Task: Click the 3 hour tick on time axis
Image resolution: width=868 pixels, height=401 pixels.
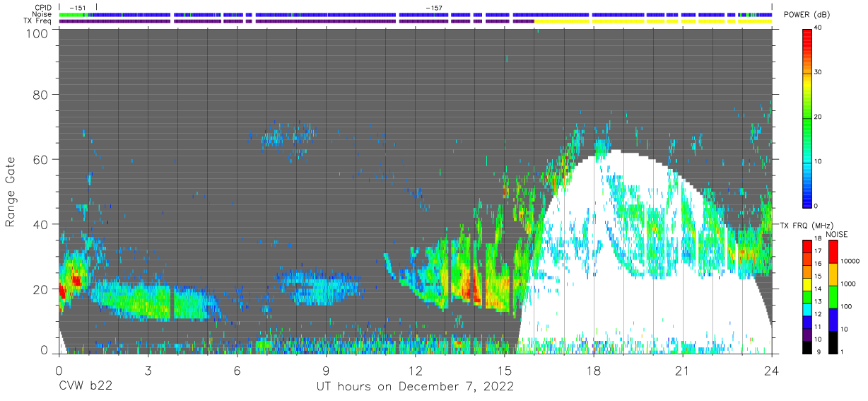Action: pos(148,370)
